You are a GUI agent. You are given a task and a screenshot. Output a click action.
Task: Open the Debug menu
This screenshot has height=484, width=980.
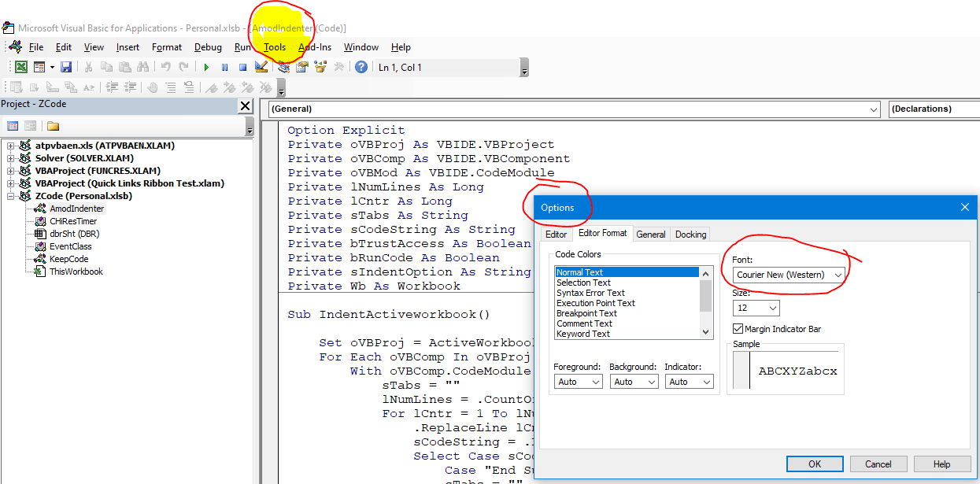pyautogui.click(x=208, y=47)
